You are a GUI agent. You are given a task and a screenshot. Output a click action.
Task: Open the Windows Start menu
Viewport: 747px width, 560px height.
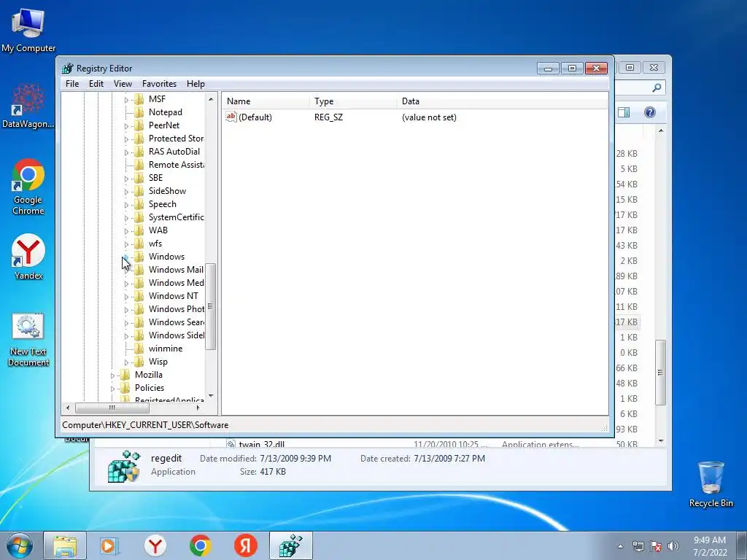point(20,545)
